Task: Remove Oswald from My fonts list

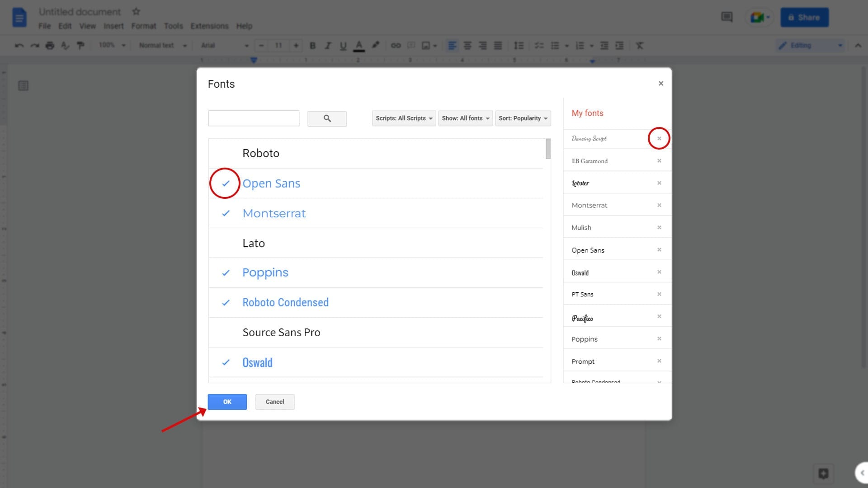Action: point(659,272)
